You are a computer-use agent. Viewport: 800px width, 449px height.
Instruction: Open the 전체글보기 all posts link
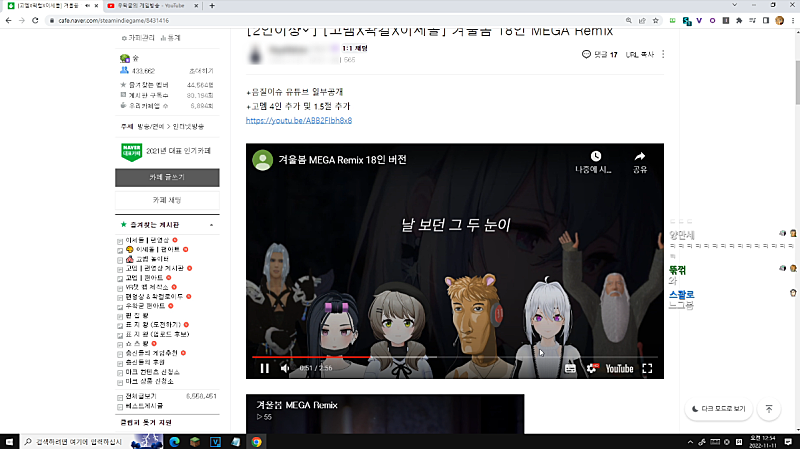141,396
